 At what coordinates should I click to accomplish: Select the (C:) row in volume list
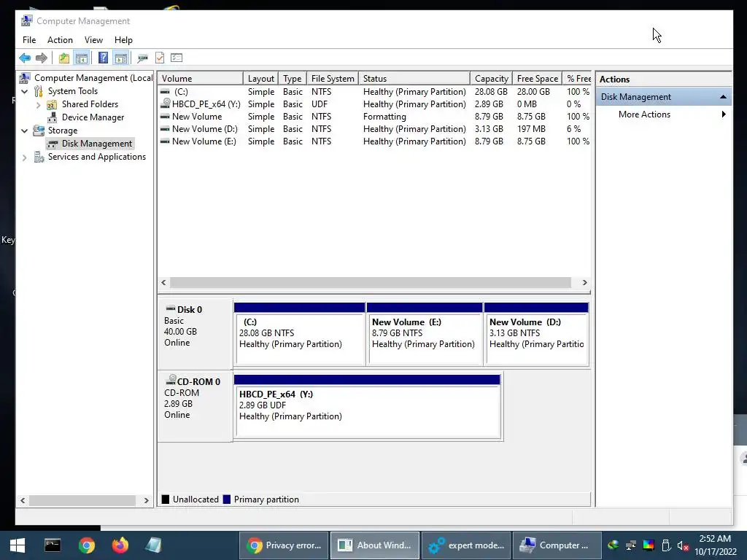click(374, 91)
